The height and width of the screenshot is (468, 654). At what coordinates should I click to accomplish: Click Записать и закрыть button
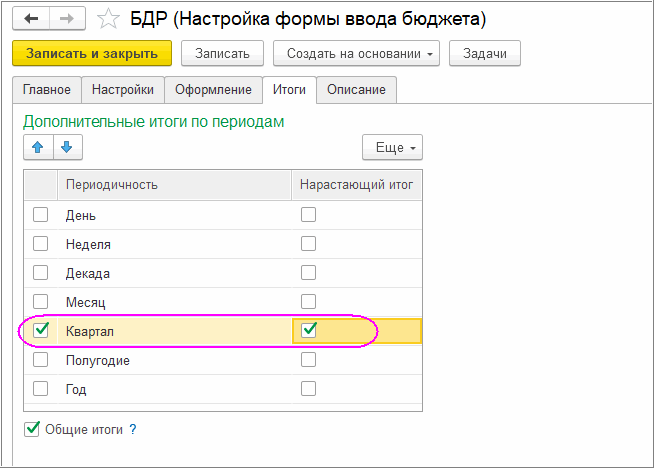coord(92,53)
